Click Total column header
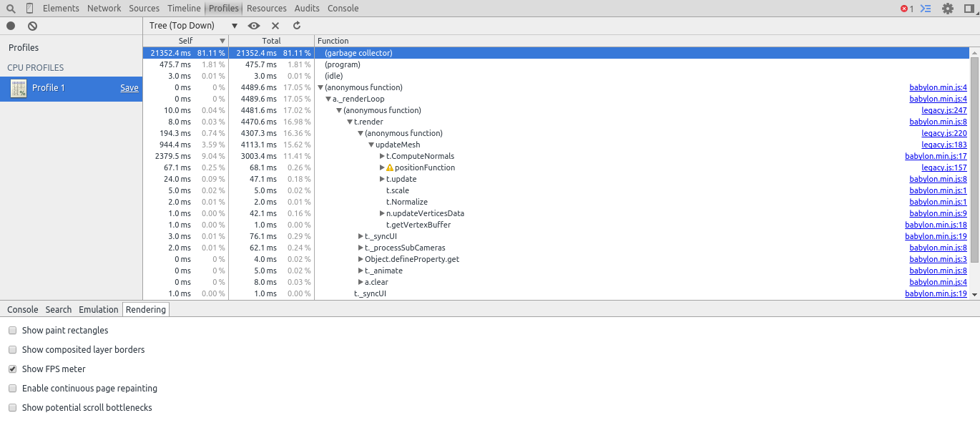 tap(271, 41)
